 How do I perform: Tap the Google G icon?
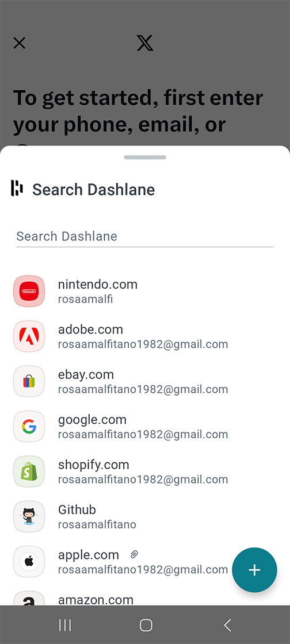click(29, 426)
